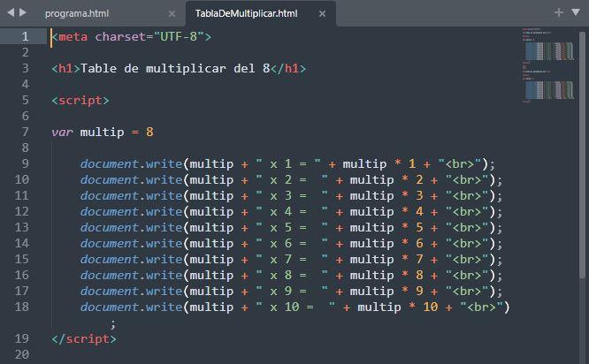Switch to programa.html tab
Viewport: 589px width, 364px height.
(x=77, y=13)
